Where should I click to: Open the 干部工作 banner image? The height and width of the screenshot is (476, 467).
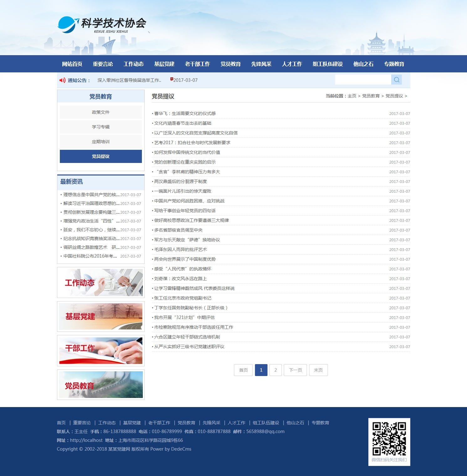[101, 351]
